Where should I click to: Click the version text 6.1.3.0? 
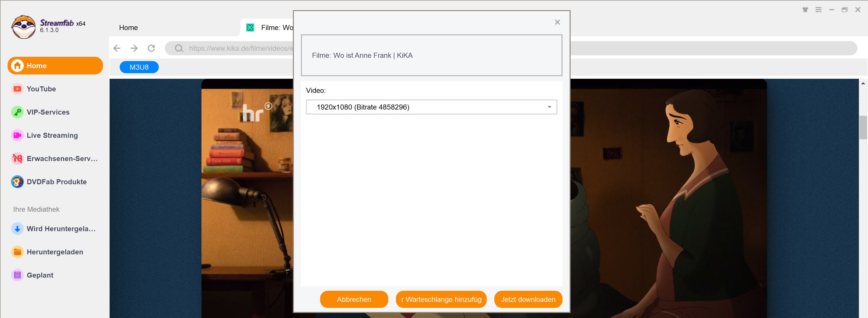[49, 30]
